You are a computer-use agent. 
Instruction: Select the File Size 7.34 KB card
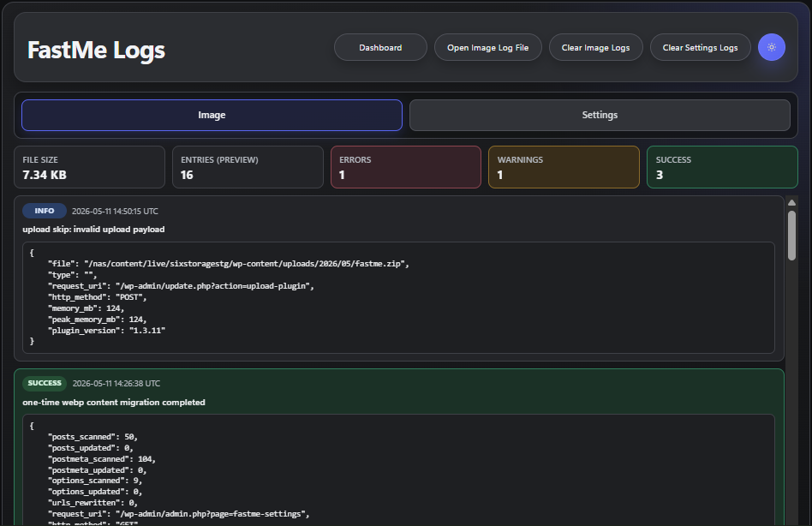tap(90, 167)
